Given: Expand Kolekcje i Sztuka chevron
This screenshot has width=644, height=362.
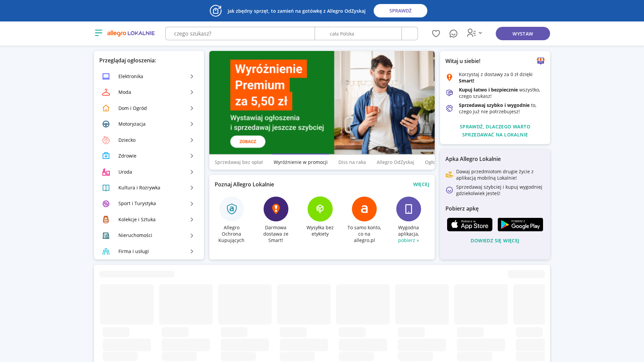Looking at the screenshot, I should click(192, 220).
